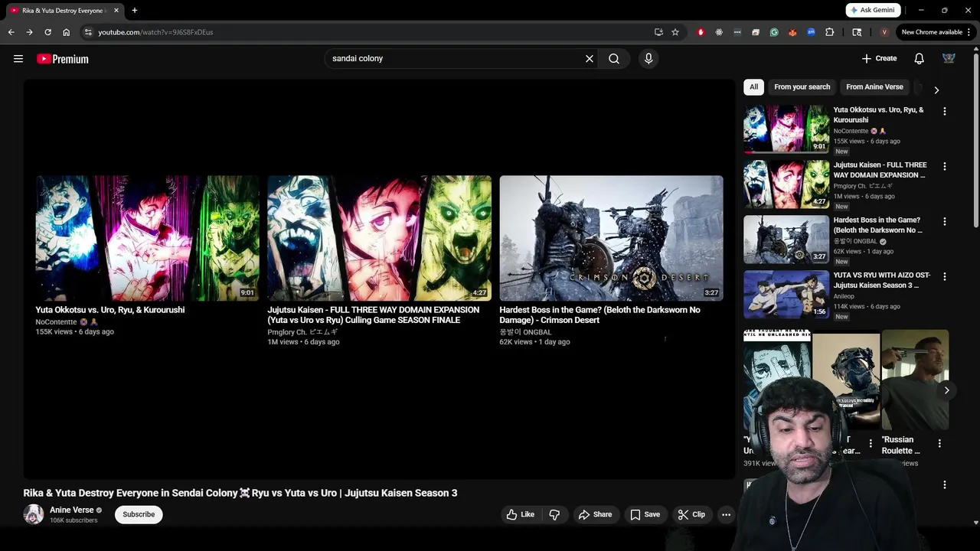
Task: Select the 'From your search' chip
Action: point(802,87)
